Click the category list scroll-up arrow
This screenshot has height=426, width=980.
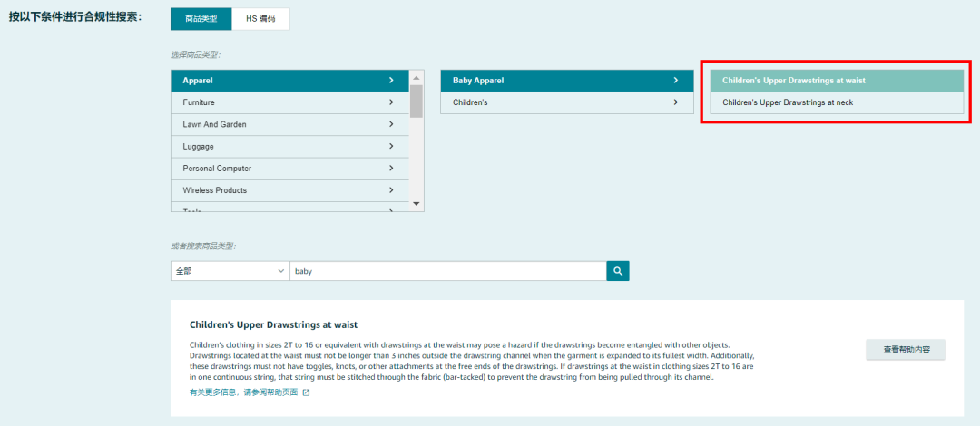click(x=416, y=77)
